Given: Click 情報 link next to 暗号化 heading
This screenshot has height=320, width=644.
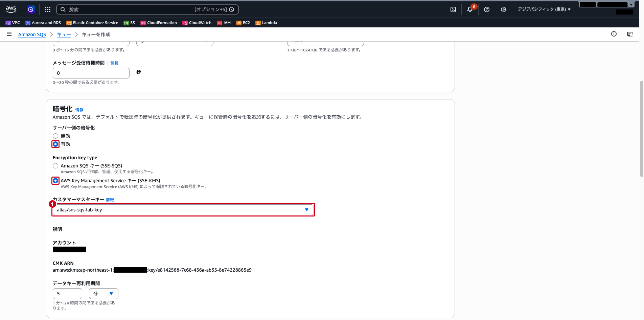Looking at the screenshot, I should pos(79,110).
